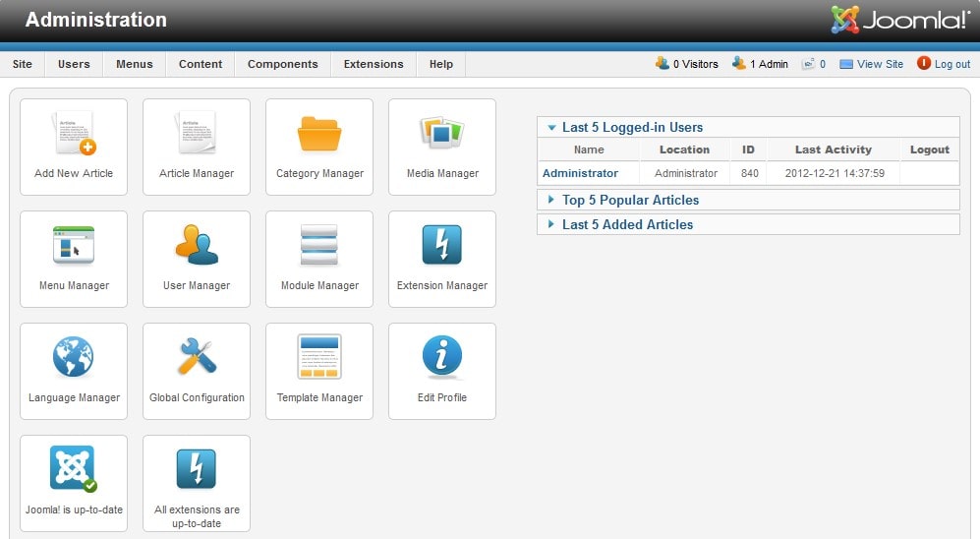The image size is (980, 539).
Task: Click the 1 Admin text
Action: coord(769,64)
